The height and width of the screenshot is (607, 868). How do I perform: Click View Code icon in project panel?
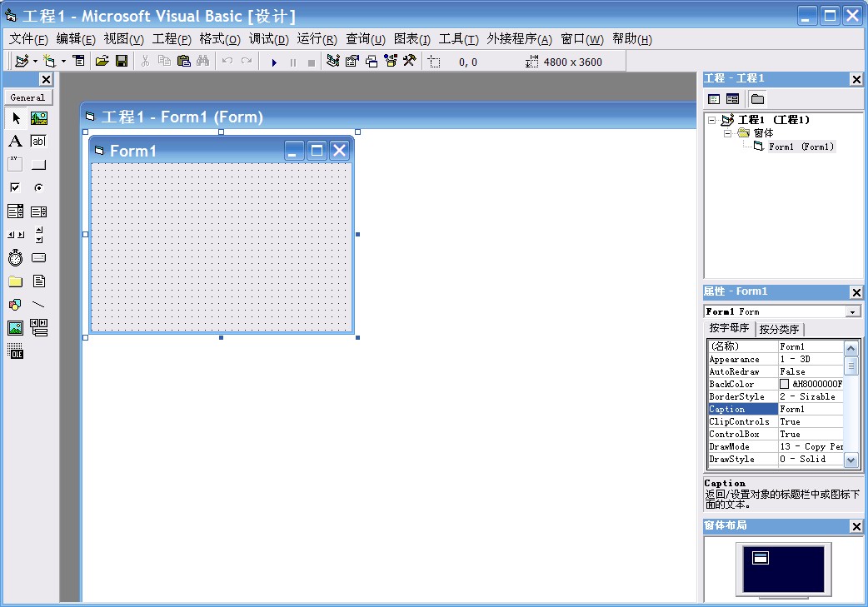click(714, 99)
